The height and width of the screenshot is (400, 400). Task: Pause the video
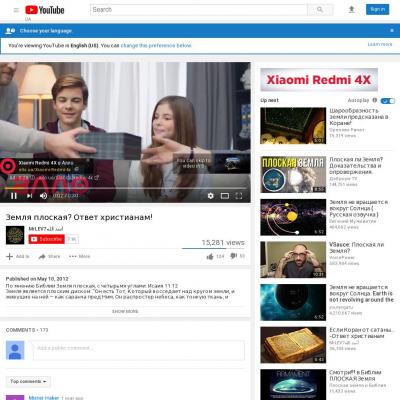coord(14,196)
